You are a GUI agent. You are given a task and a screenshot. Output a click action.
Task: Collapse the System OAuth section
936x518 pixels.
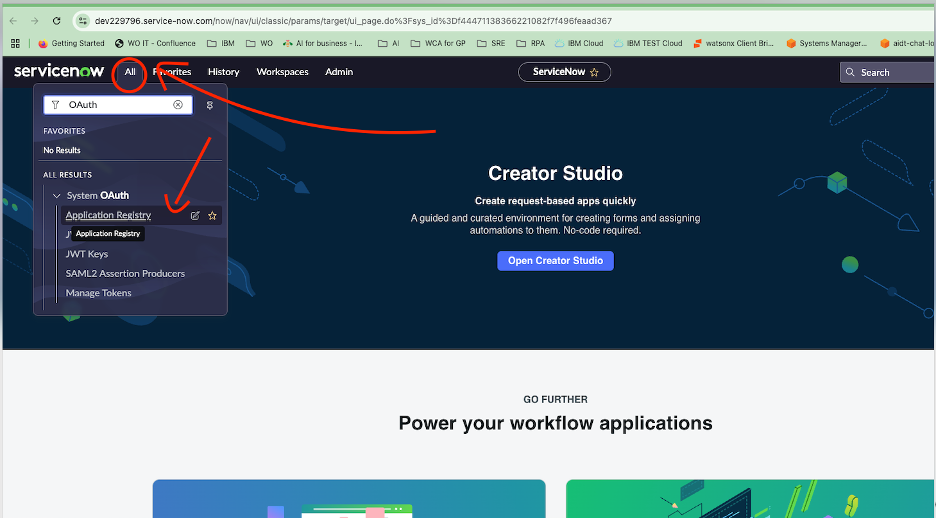[x=57, y=196]
